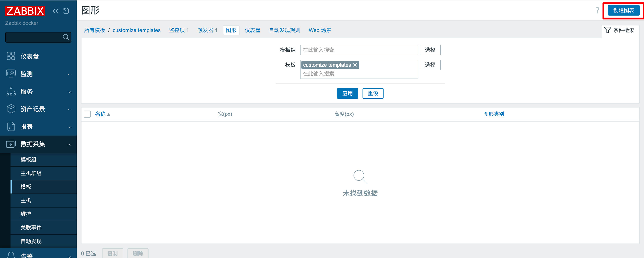Screen dimensions: 644x258
Task: Open 模板 submenu item
Action: click(x=44, y=187)
